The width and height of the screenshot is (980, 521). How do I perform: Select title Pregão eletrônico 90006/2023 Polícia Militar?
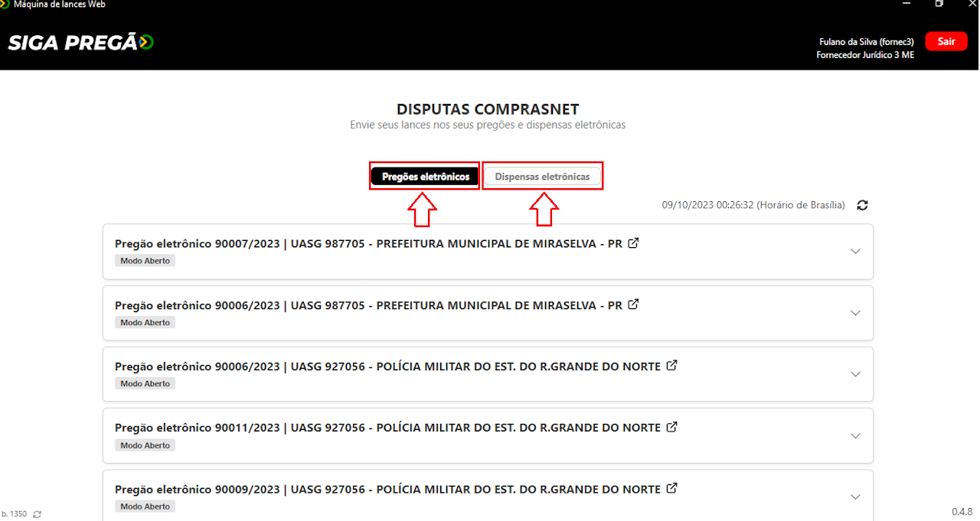[x=387, y=366]
